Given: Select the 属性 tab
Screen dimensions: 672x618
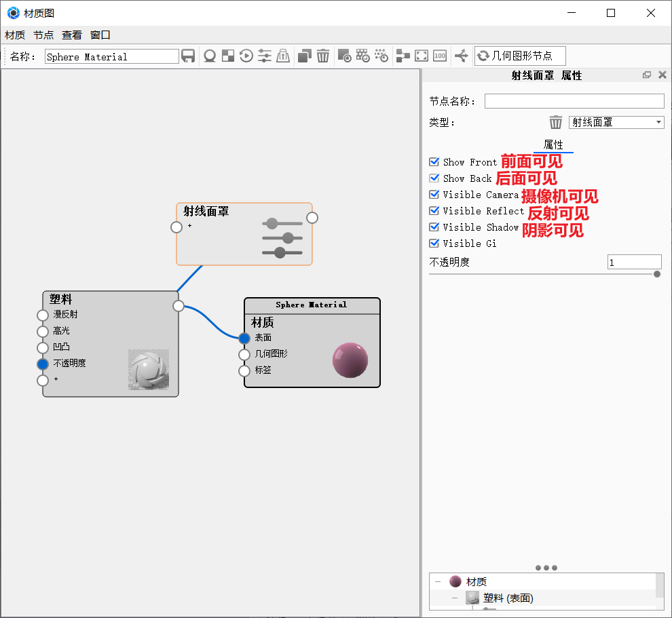Looking at the screenshot, I should [553, 144].
